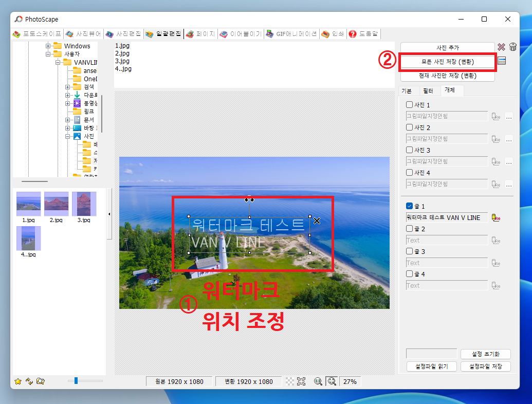Enable the 글 2 checkbox
Screen dimensions: 532x404
409,229
